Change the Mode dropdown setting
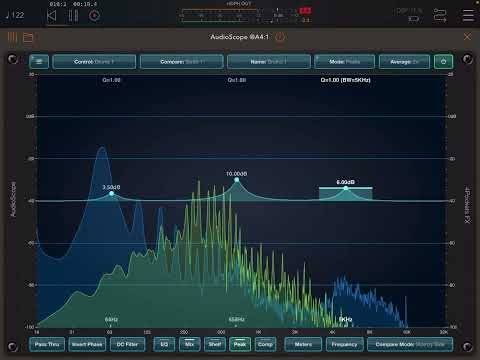Viewport: 480px width, 360px height. click(x=344, y=62)
